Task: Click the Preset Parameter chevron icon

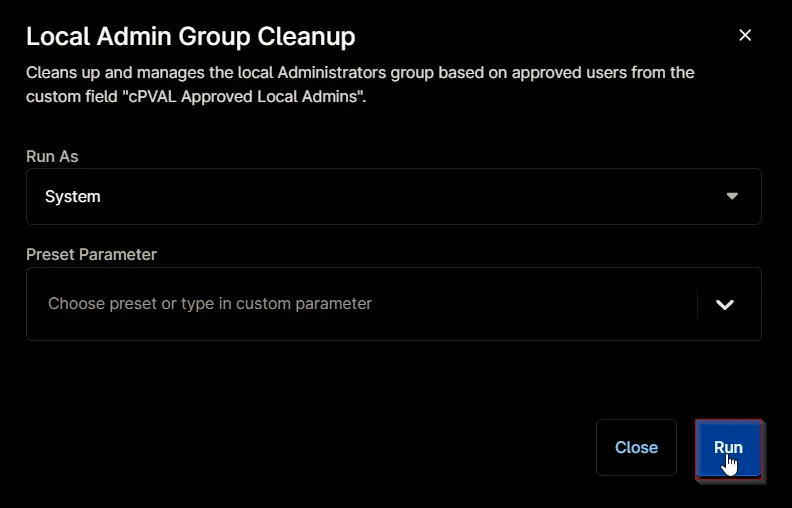Action: (x=725, y=304)
